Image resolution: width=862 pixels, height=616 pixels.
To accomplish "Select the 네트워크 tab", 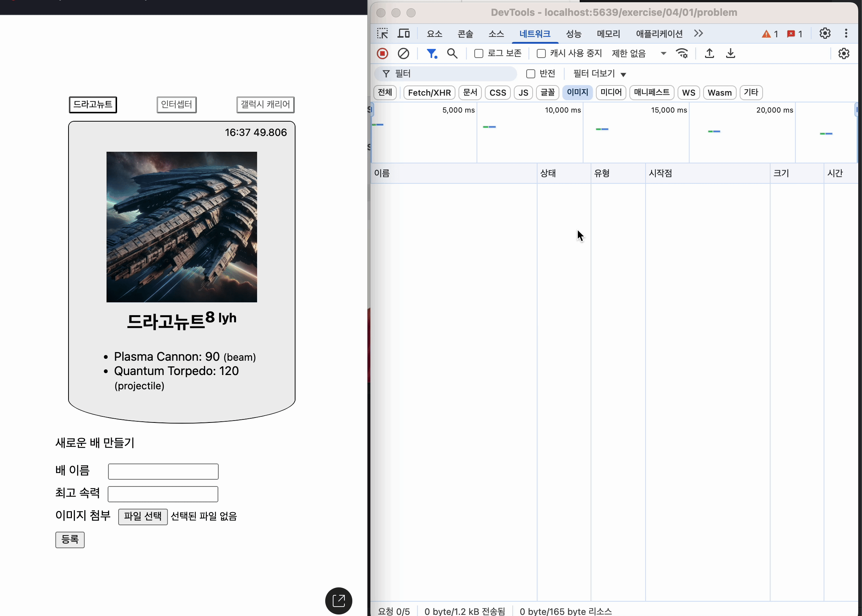I will [535, 34].
